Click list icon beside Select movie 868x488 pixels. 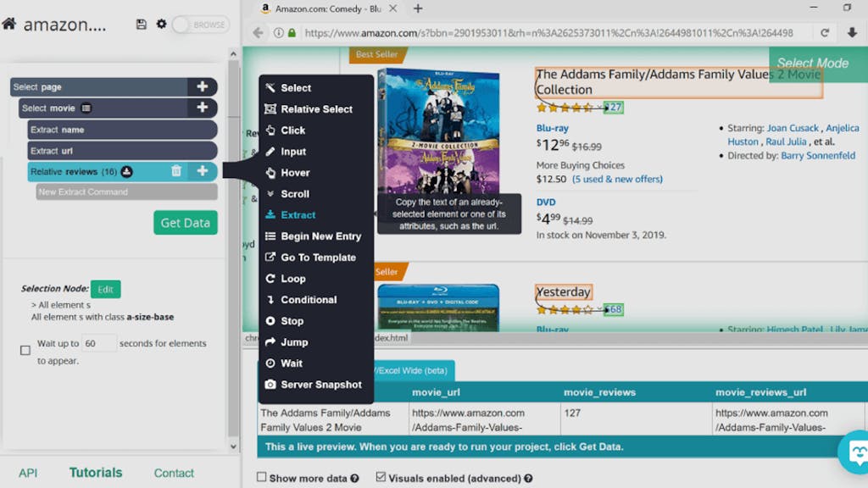(86, 108)
